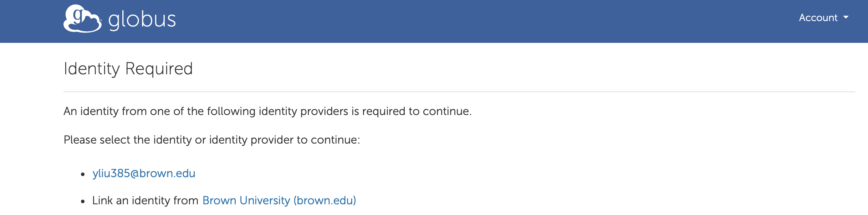The width and height of the screenshot is (868, 215).
Task: Click the registered trademark symbol beside the logo
Action: click(101, 20)
